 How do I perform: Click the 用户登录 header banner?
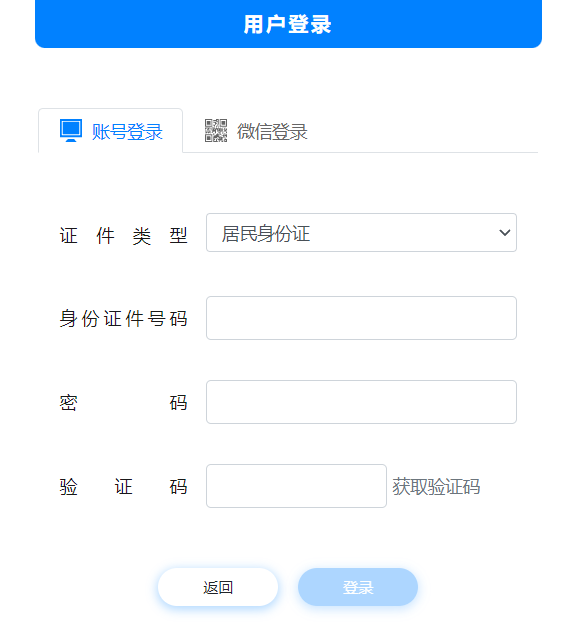(x=288, y=24)
